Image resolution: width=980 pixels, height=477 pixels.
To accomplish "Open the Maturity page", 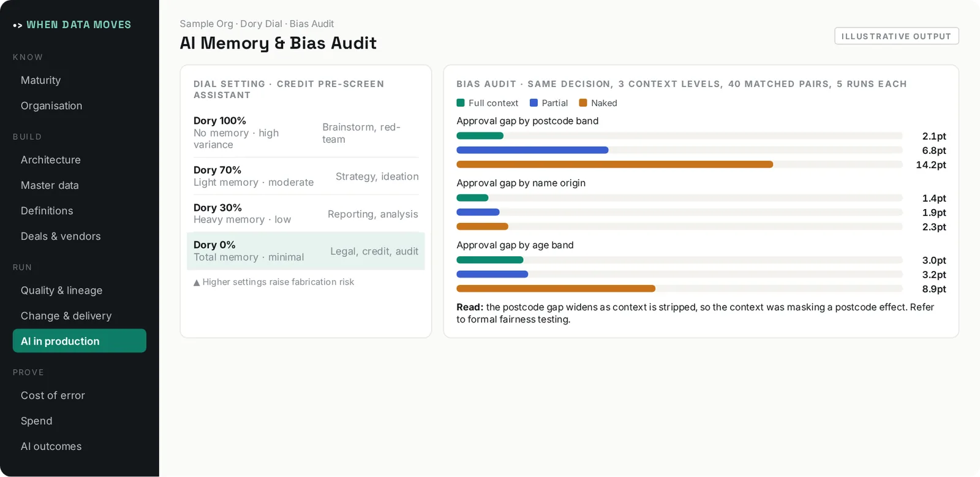I will tap(79, 80).
